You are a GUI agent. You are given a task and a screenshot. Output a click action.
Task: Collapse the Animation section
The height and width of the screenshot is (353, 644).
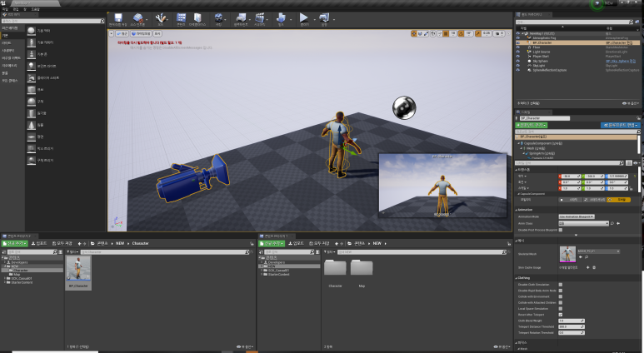point(517,210)
